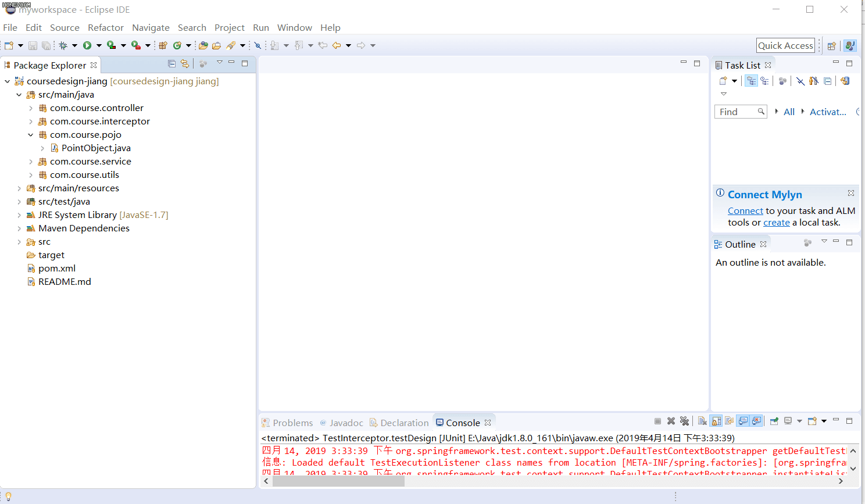The width and height of the screenshot is (865, 504).
Task: Open the Window menu
Action: 294,27
